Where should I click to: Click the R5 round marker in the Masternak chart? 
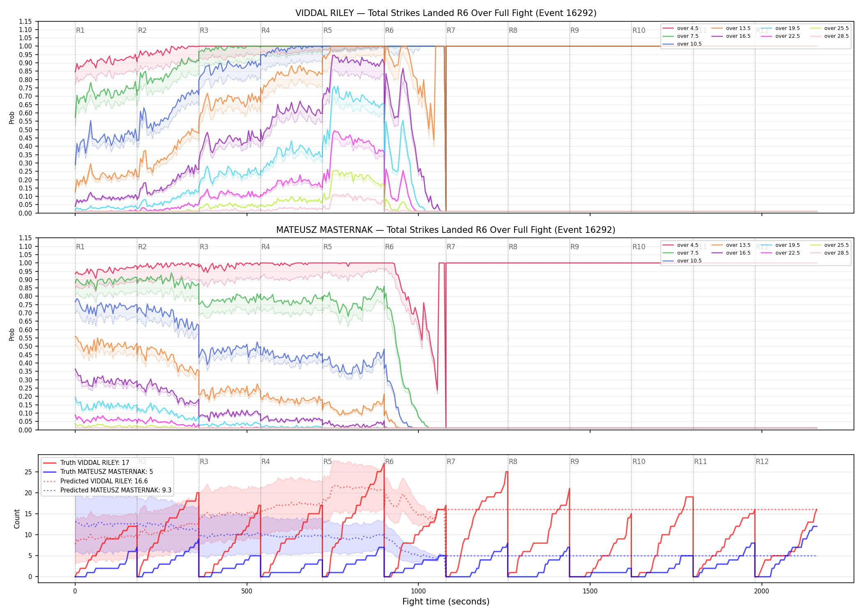click(328, 247)
